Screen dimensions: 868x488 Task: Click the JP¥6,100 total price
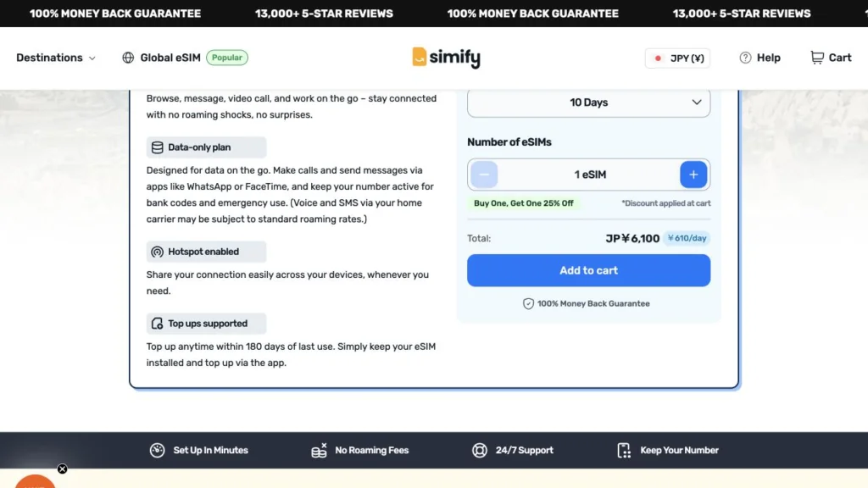coord(632,238)
